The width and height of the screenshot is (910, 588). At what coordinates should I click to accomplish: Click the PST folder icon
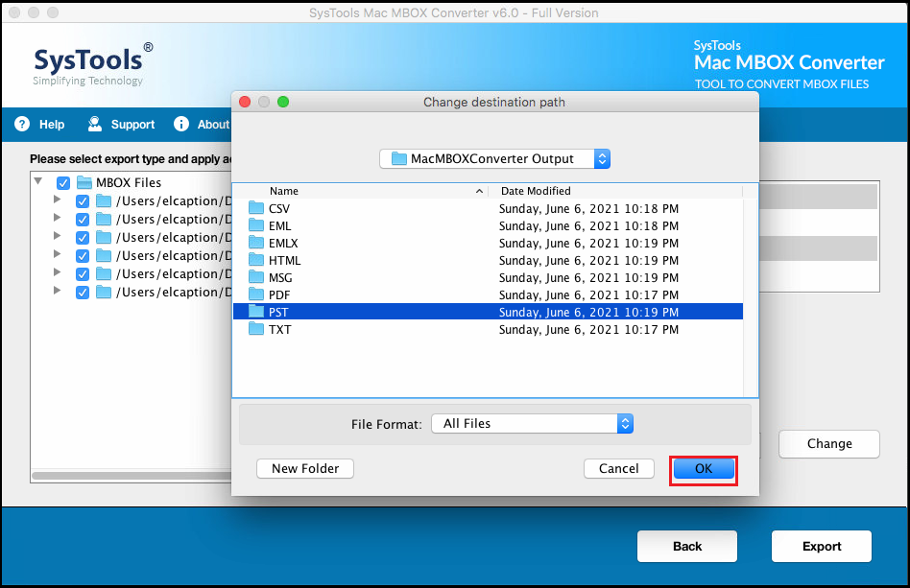pos(256,312)
